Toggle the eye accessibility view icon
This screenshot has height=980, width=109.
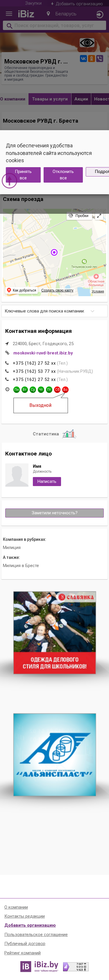(x=87, y=43)
